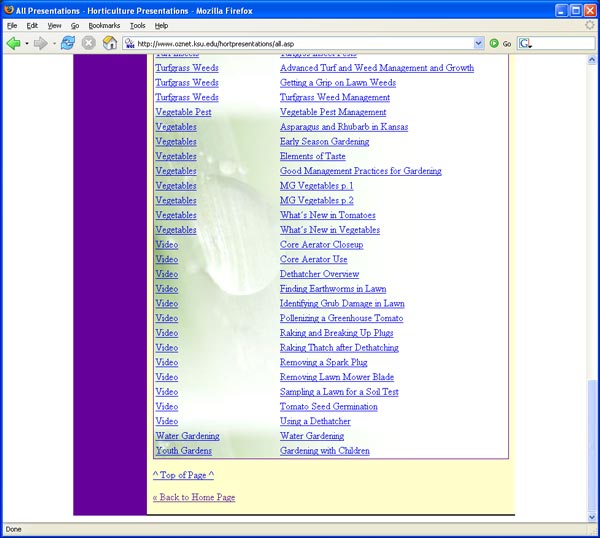The image size is (600, 538).
Task: Click the vertical scrollbar up arrow
Action: [592, 60]
